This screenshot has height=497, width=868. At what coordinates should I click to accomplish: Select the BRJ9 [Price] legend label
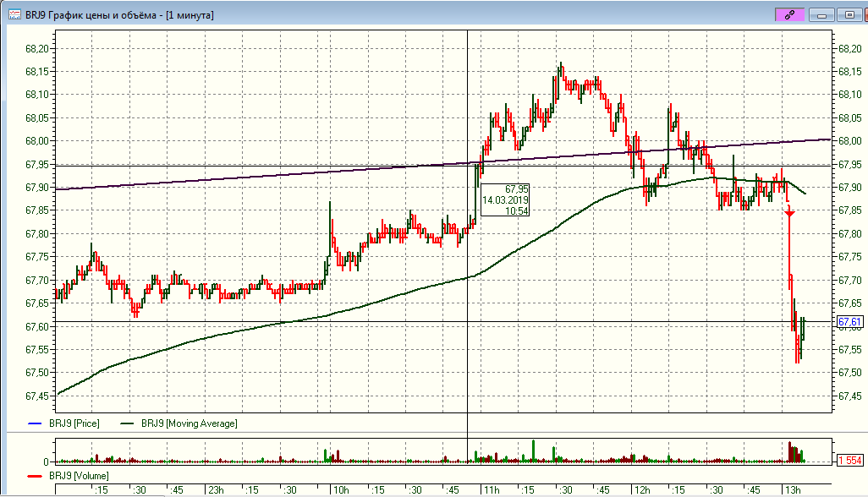click(74, 423)
